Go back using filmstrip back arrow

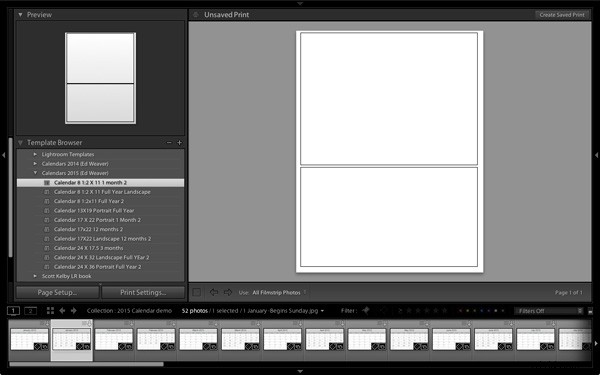point(62,311)
